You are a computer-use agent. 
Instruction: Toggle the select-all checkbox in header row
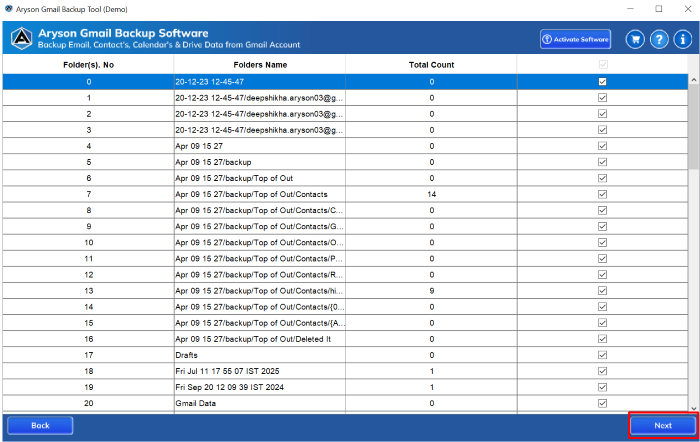[602, 65]
